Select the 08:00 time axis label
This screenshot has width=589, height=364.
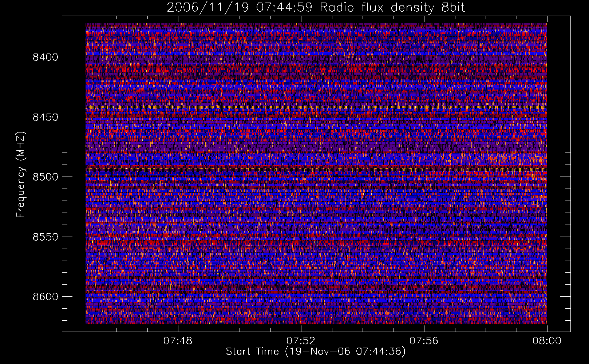547,341
